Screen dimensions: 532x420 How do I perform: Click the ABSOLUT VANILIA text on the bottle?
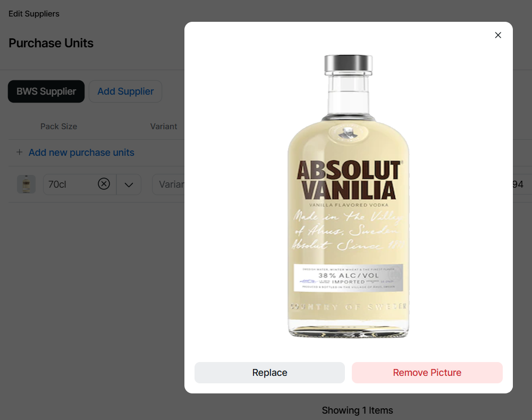(348, 180)
